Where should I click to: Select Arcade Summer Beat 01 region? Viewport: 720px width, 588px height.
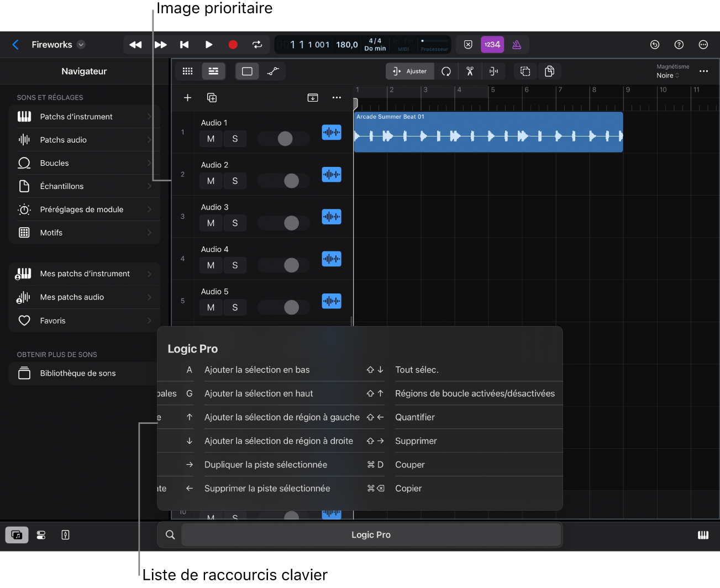tap(488, 132)
